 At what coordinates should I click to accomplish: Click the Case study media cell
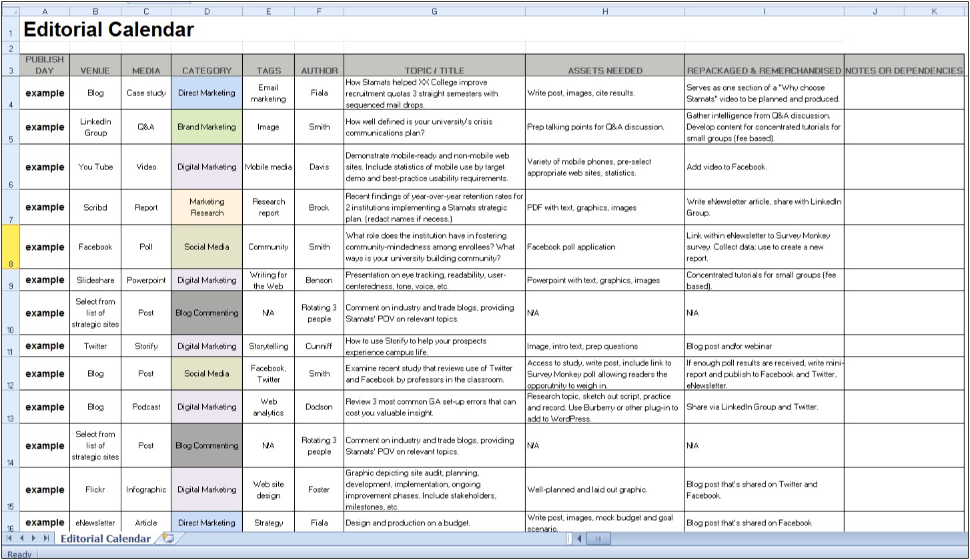[x=146, y=93]
